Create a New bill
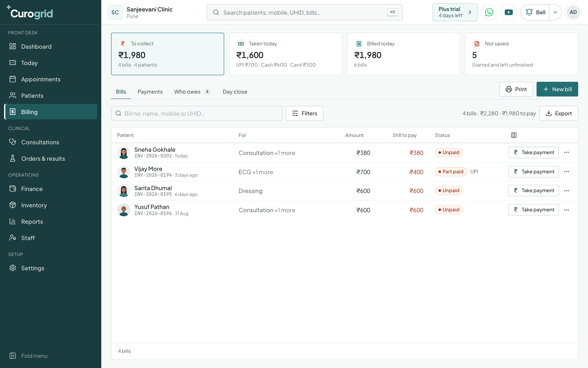588x368 pixels. pos(557,89)
